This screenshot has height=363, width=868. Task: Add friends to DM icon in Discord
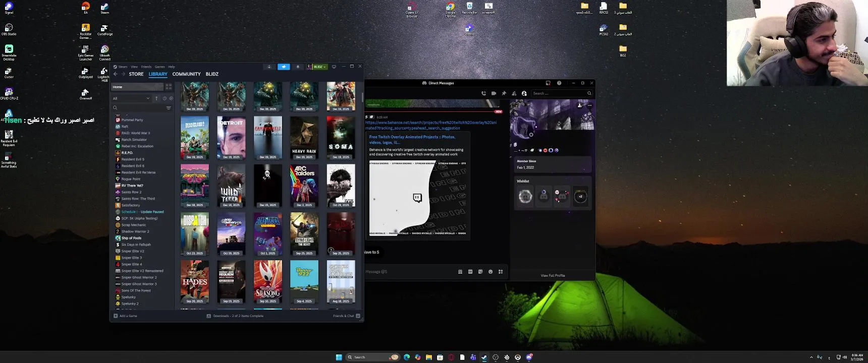click(514, 93)
